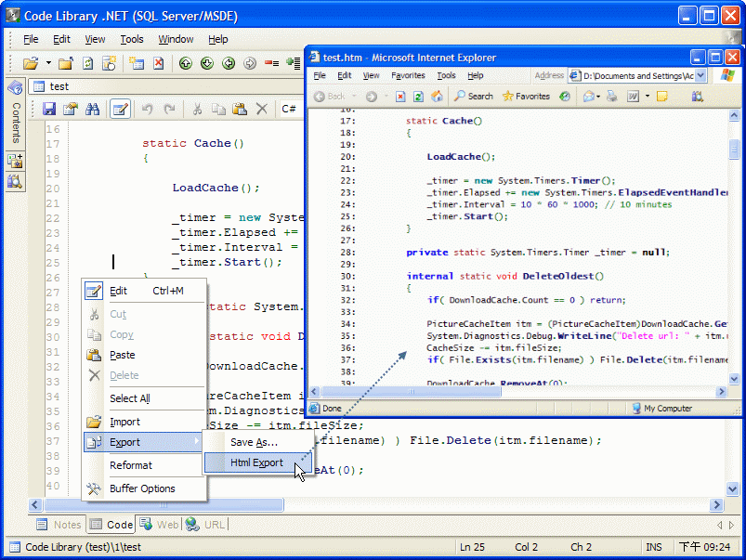Image resolution: width=746 pixels, height=560 pixels.
Task: Click the scissors Cut icon in editor toolbar
Action: click(x=197, y=109)
